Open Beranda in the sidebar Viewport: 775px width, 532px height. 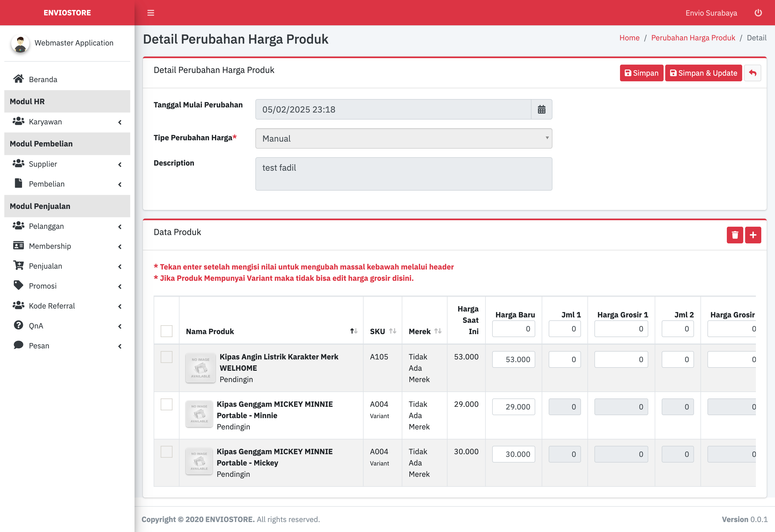pos(43,79)
